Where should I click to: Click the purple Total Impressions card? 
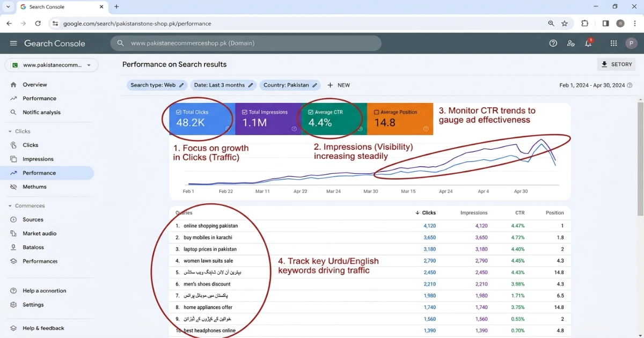tap(268, 119)
